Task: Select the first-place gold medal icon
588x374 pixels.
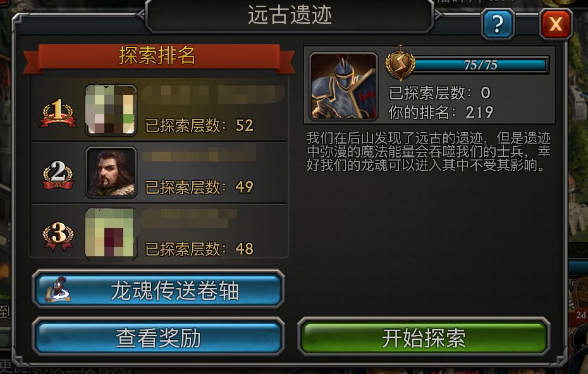Action: (58, 113)
